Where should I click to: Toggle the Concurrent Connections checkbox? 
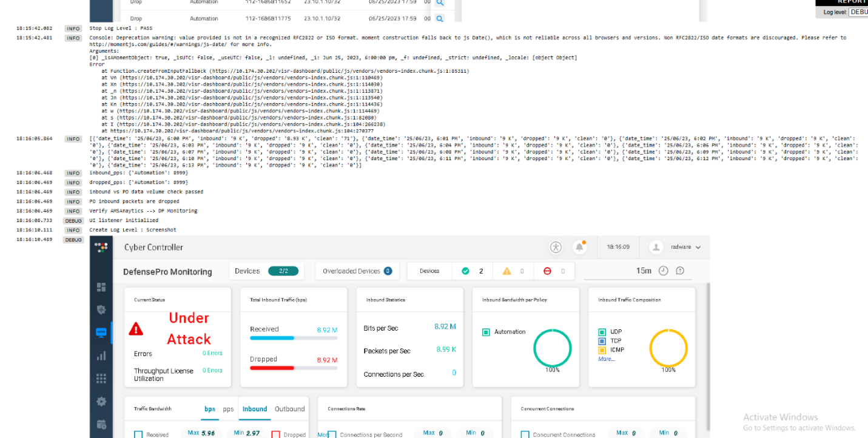click(x=525, y=434)
